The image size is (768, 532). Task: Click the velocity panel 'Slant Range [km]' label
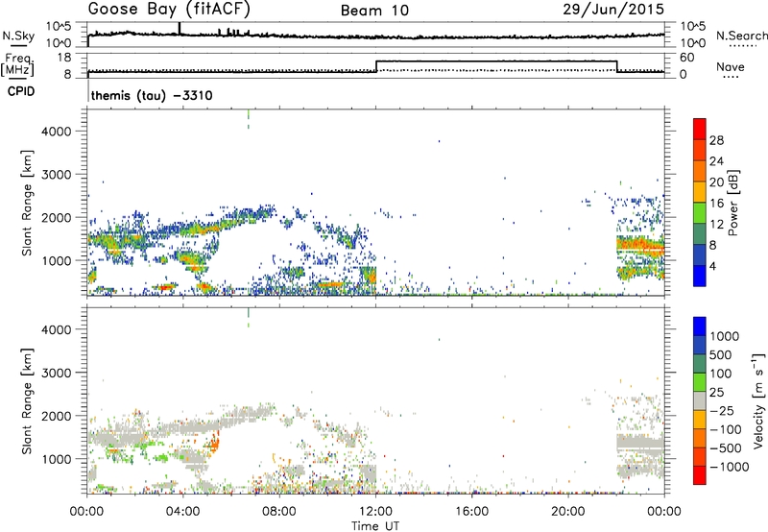click(27, 401)
